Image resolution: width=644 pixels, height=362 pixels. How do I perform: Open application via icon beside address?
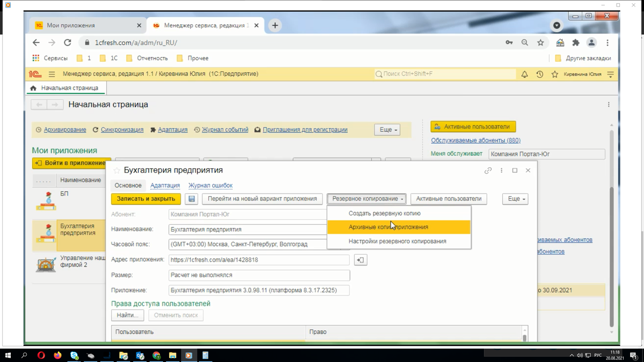(x=361, y=260)
